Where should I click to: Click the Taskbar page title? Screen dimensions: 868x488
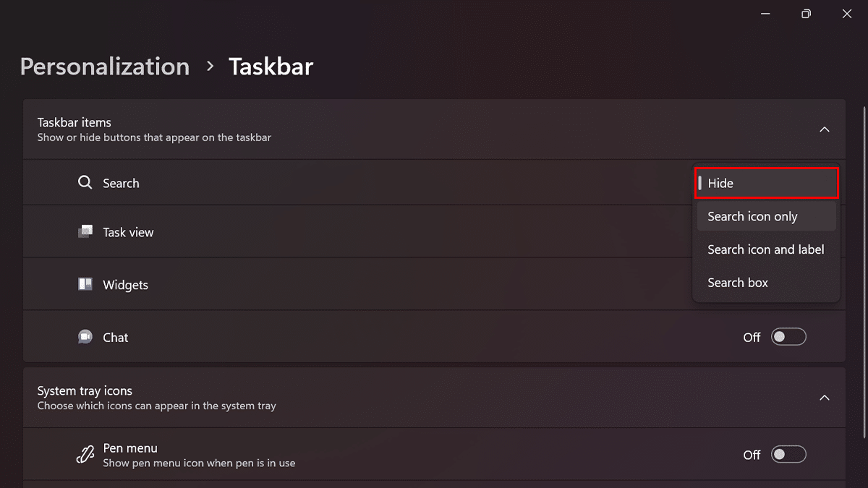[271, 67]
